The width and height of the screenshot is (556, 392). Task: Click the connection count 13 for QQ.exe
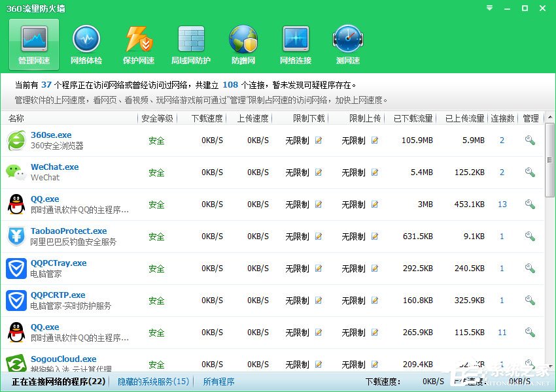[x=502, y=204]
